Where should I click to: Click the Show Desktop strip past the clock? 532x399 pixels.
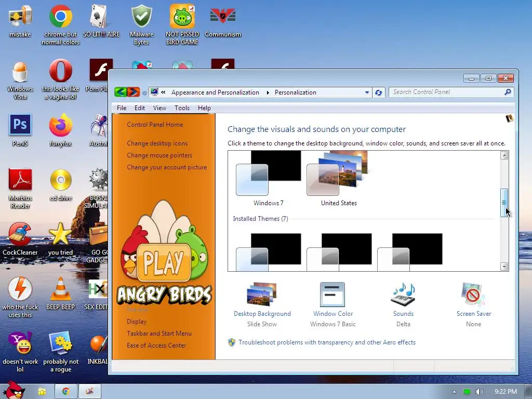click(528, 392)
